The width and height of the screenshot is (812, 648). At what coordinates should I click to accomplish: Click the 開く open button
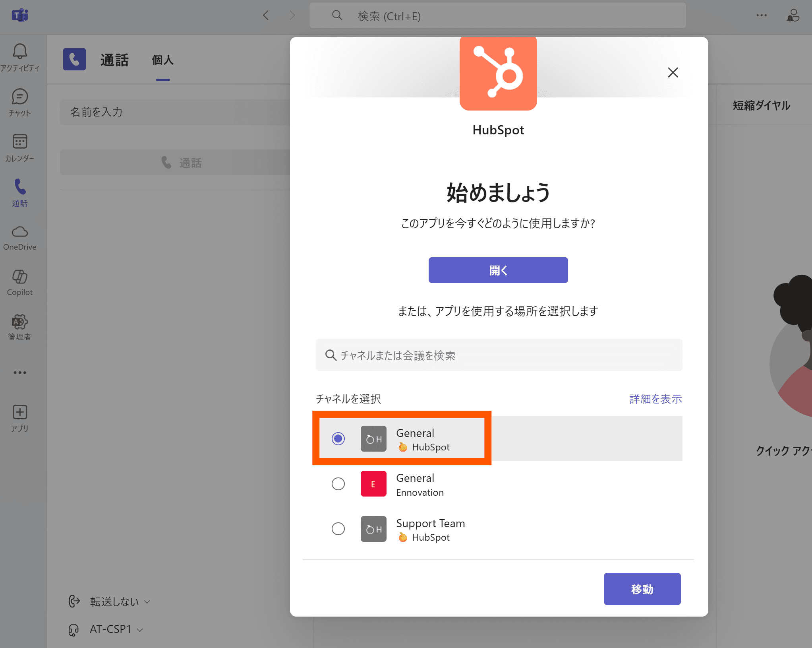pyautogui.click(x=498, y=270)
